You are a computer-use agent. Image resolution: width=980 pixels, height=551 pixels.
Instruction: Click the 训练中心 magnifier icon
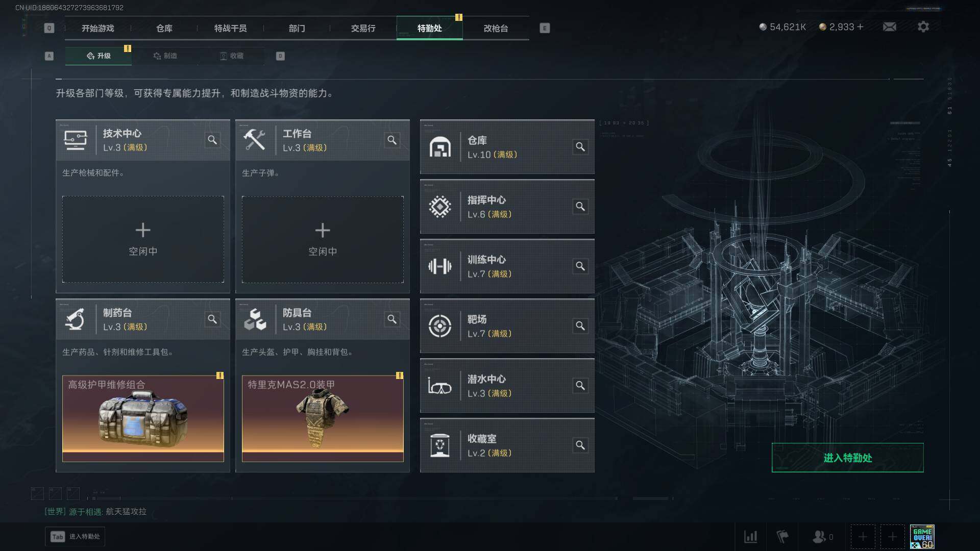(580, 266)
